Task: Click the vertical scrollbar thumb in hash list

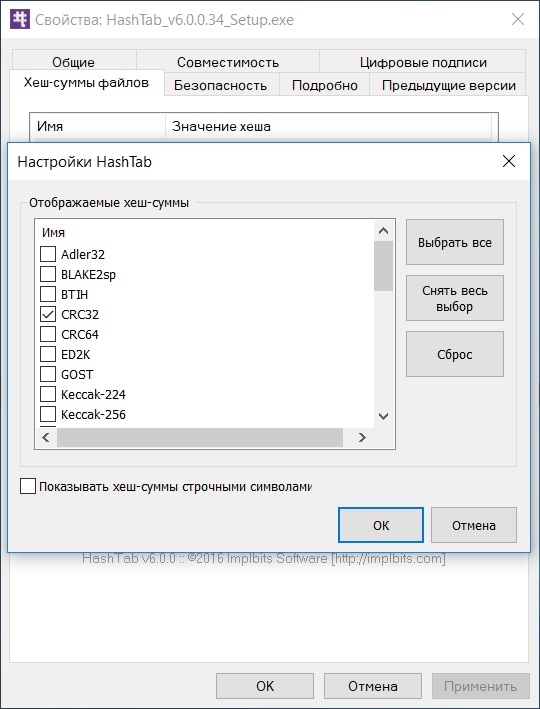Action: pyautogui.click(x=383, y=266)
